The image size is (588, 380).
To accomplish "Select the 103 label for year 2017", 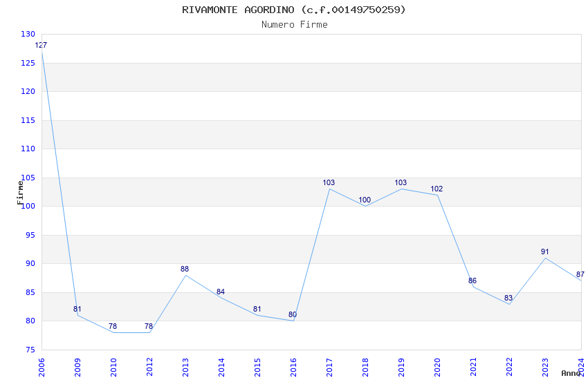I will pyautogui.click(x=329, y=182).
